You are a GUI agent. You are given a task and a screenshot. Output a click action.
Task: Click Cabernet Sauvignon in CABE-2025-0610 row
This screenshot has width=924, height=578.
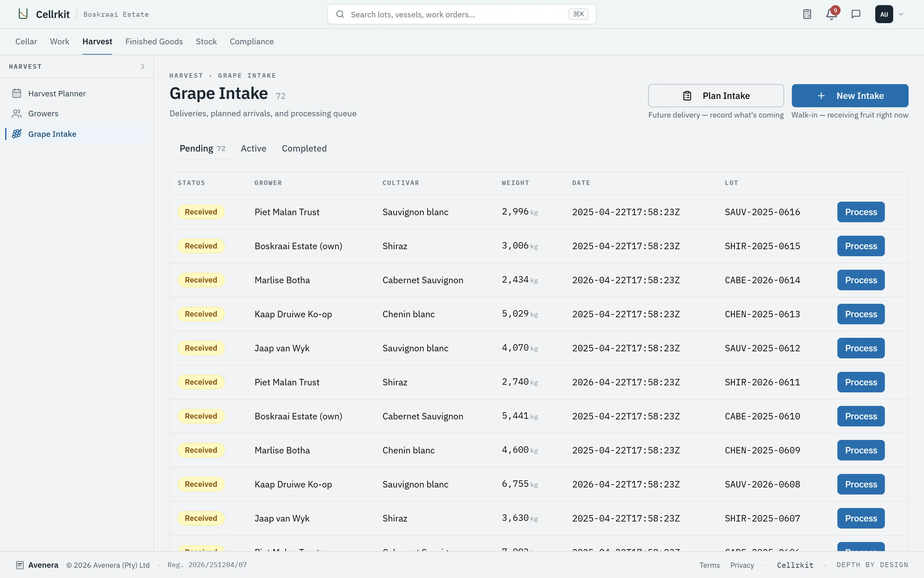423,416
